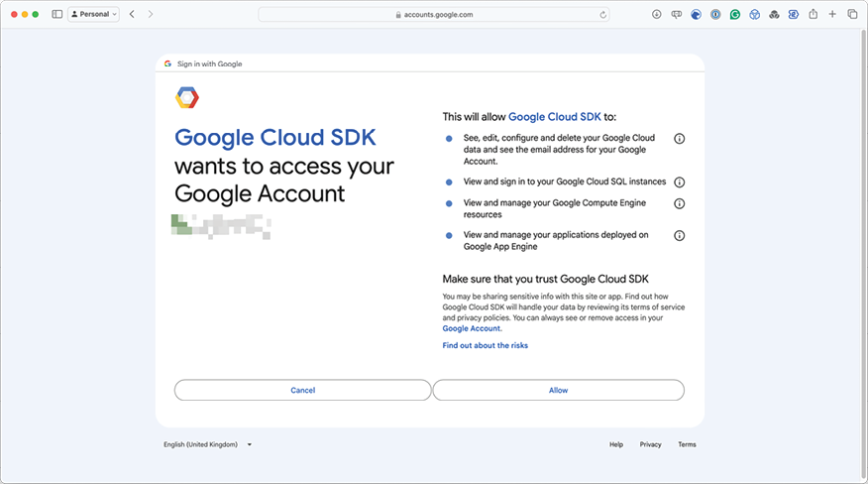The width and height of the screenshot is (868, 484).
Task: Reload the page in address bar
Action: (x=602, y=15)
